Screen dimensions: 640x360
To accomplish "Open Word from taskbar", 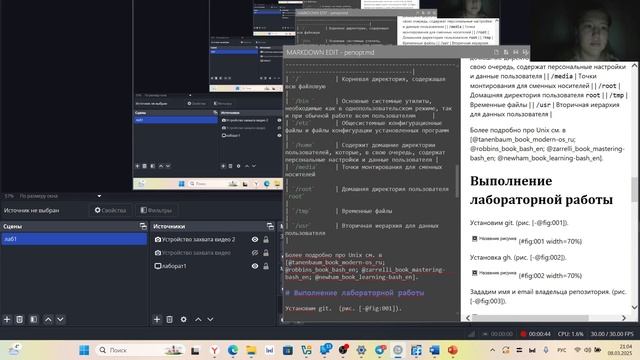I will [434, 350].
